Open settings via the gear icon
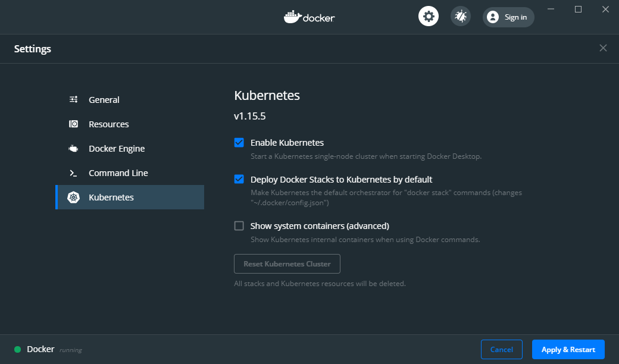The height and width of the screenshot is (364, 619). coord(429,17)
